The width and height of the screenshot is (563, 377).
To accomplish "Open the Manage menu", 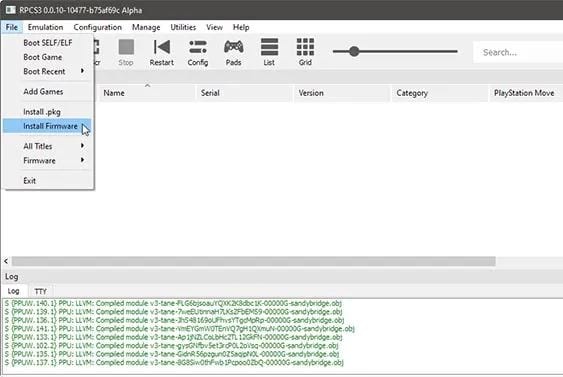I will click(146, 27).
